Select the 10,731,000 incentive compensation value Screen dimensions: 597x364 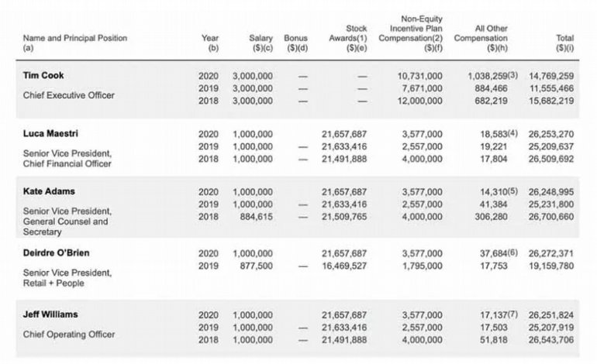click(x=419, y=77)
